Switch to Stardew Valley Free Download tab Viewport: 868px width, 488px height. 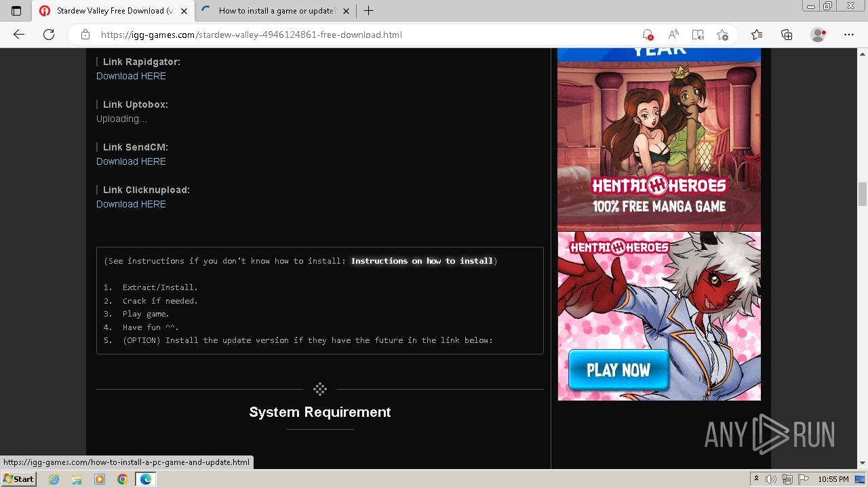(x=113, y=11)
